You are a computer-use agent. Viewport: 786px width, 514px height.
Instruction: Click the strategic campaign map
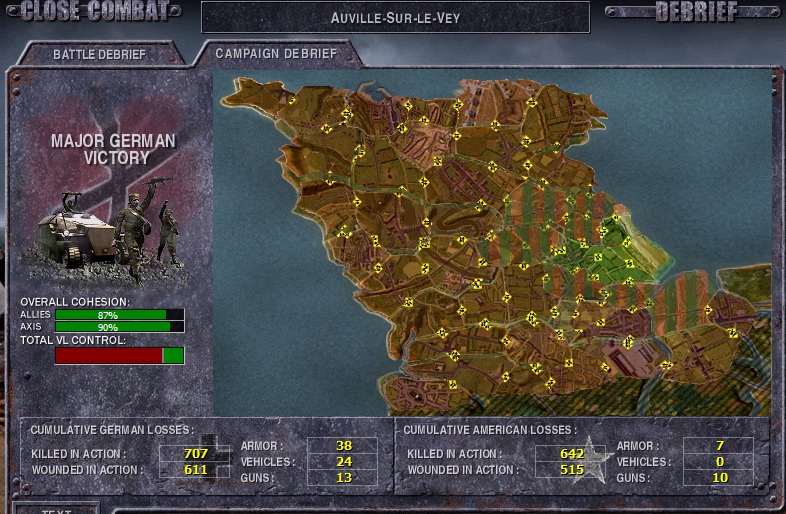pos(492,243)
